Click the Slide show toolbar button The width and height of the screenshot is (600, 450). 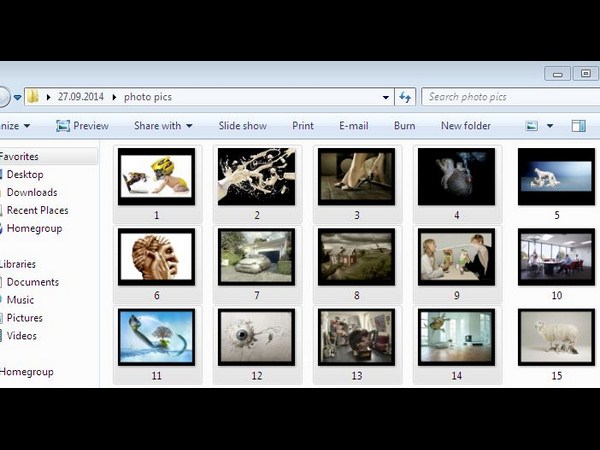243,126
